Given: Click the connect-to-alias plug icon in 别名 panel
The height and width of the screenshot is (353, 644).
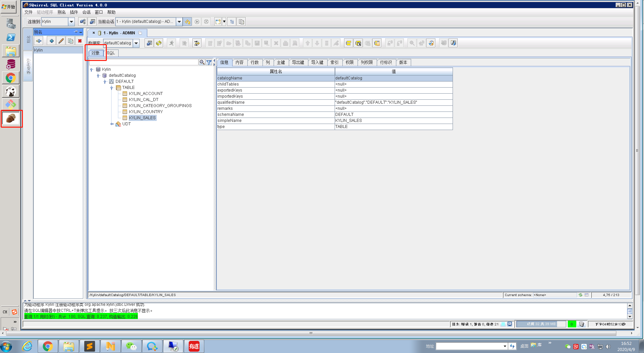Looking at the screenshot, I should (x=39, y=41).
